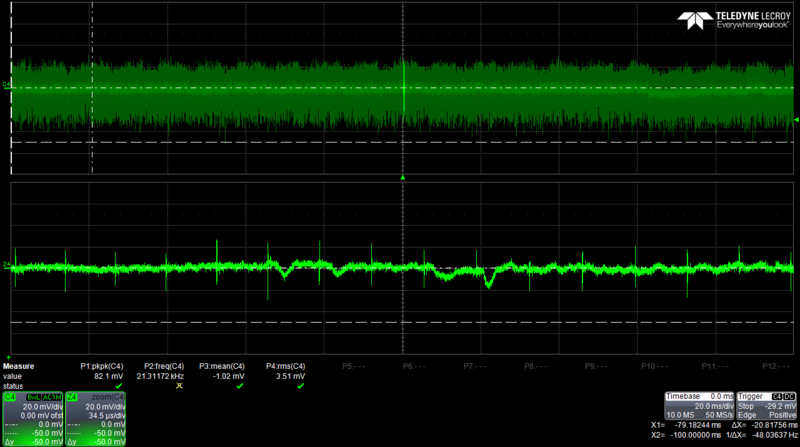Viewport: 800px width, 447px height.
Task: Click the Z4 label on the lower grid's left edge
Action: pos(7,266)
